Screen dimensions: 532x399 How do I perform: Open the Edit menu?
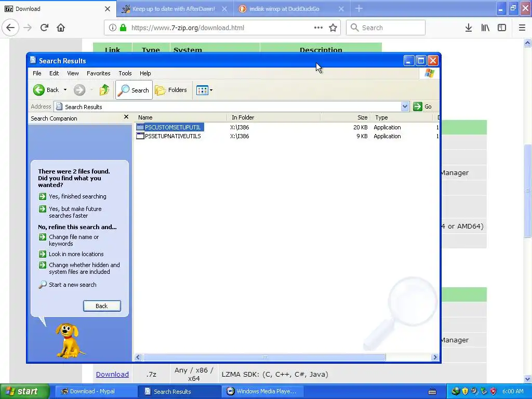point(54,73)
